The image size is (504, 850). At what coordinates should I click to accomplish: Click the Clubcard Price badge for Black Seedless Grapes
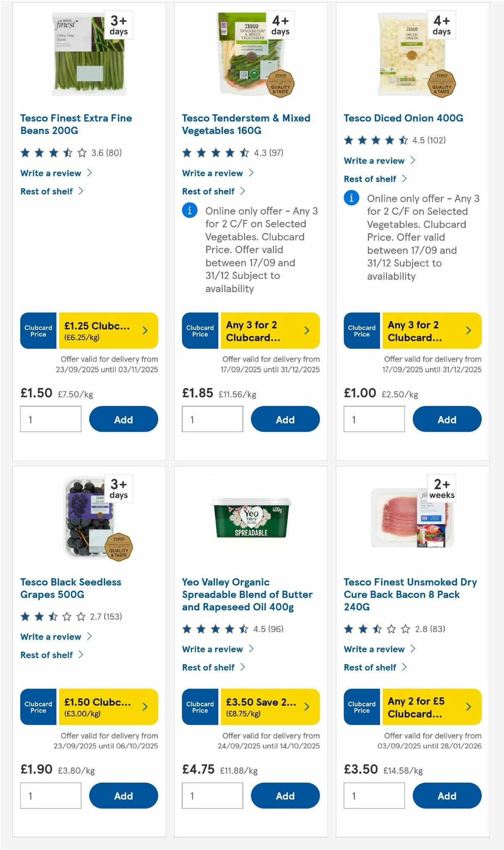coord(38,707)
